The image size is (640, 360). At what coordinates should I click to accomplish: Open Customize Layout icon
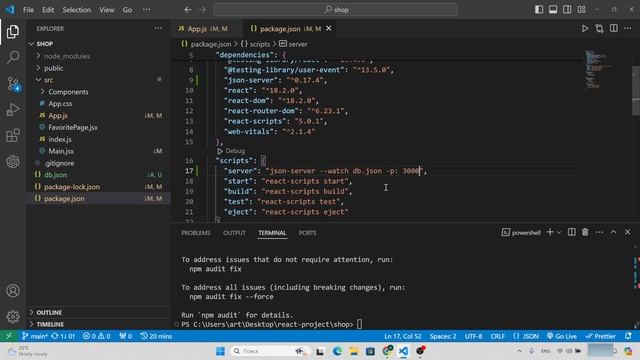tap(582, 9)
